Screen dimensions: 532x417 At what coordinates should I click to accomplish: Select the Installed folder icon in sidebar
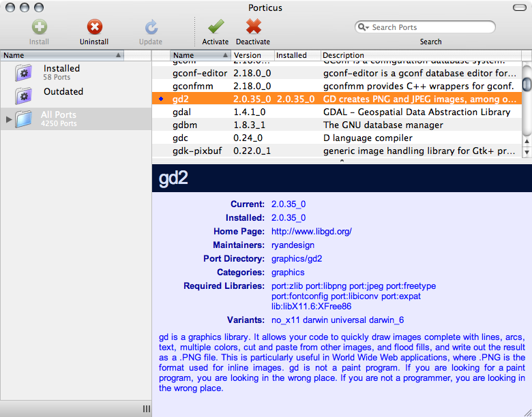(x=23, y=72)
